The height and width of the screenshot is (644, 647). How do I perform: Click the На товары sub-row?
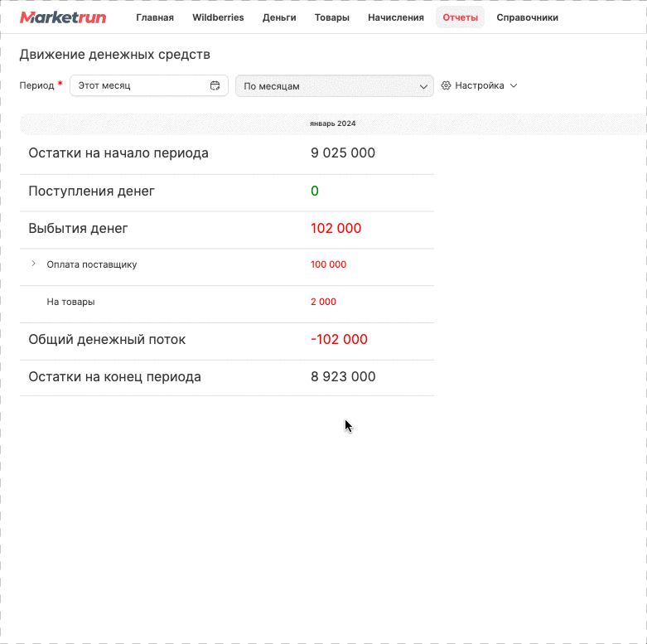[x=227, y=302]
